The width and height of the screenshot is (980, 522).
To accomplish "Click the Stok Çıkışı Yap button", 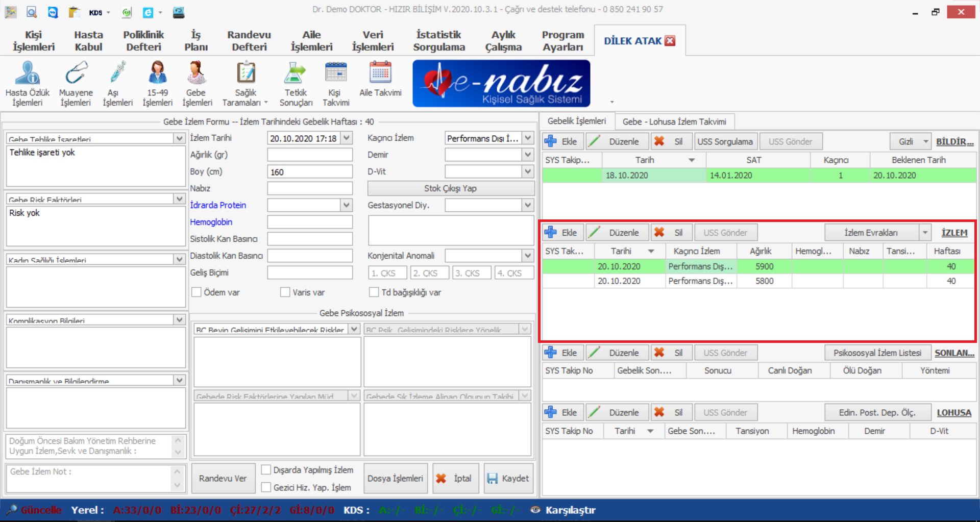I will (x=450, y=188).
